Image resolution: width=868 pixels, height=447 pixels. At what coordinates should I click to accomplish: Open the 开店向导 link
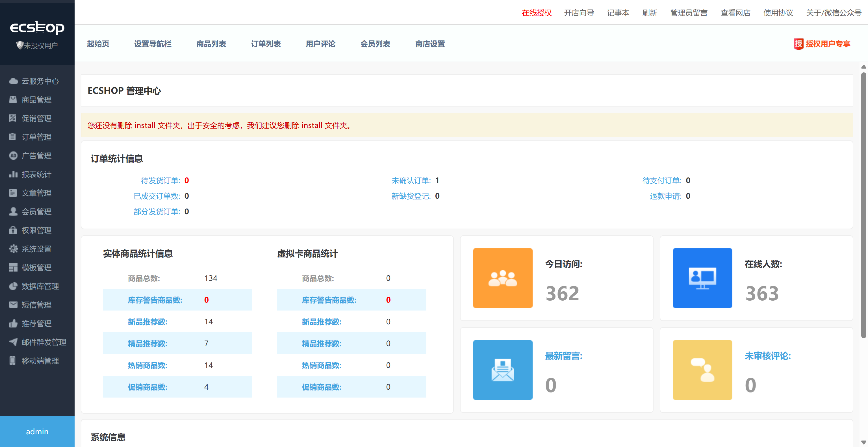click(x=579, y=13)
